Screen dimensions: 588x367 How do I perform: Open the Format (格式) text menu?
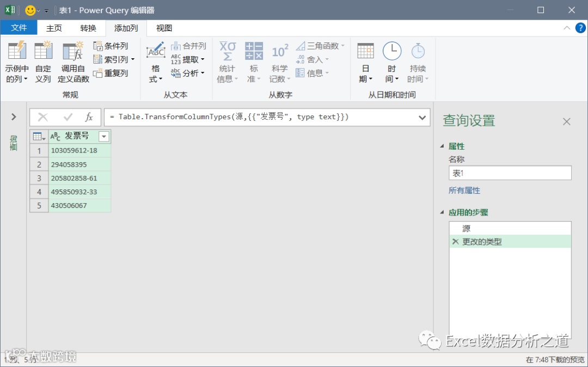tap(156, 62)
